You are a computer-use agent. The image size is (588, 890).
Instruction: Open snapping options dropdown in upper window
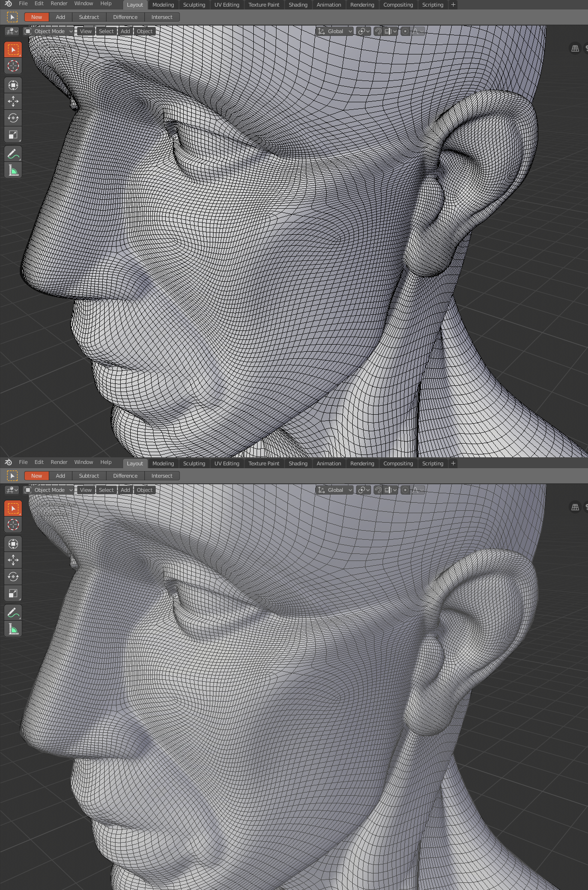point(391,31)
